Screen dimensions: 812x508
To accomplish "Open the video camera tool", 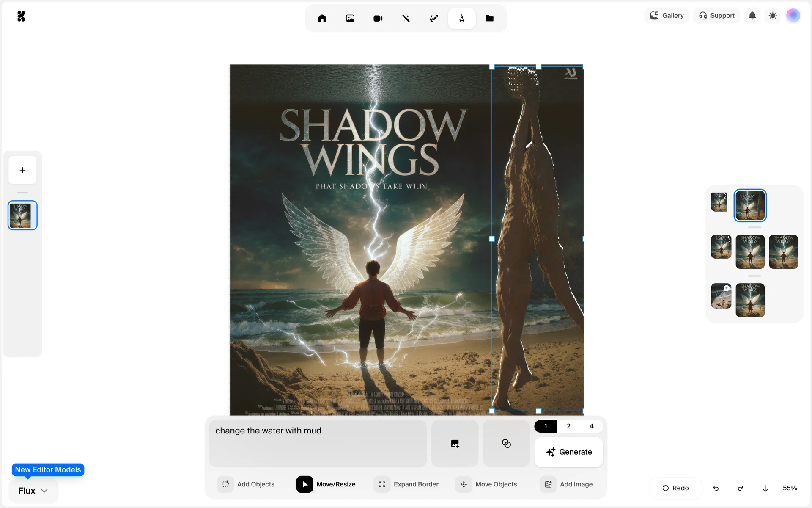I will click(x=378, y=18).
